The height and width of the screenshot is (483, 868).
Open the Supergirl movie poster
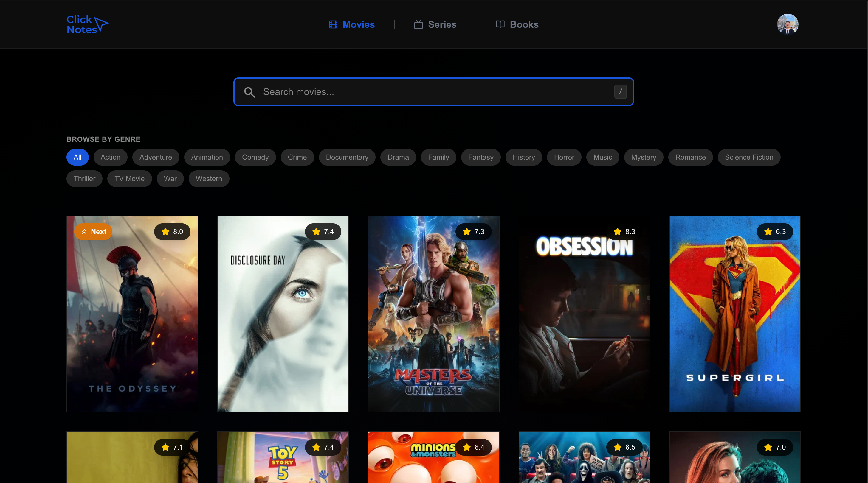(735, 314)
